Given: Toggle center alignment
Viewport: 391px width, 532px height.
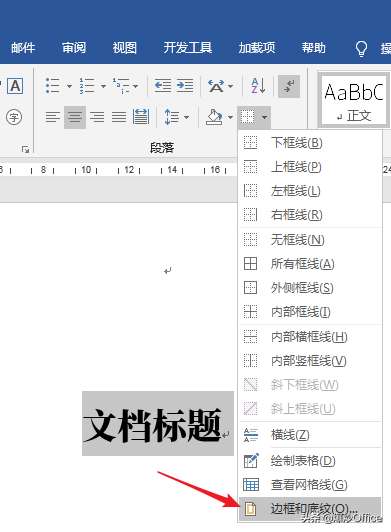Looking at the screenshot, I should click(x=75, y=117).
